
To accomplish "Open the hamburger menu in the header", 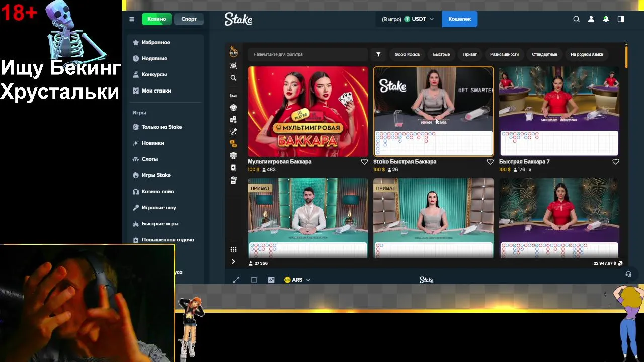I will point(132,19).
